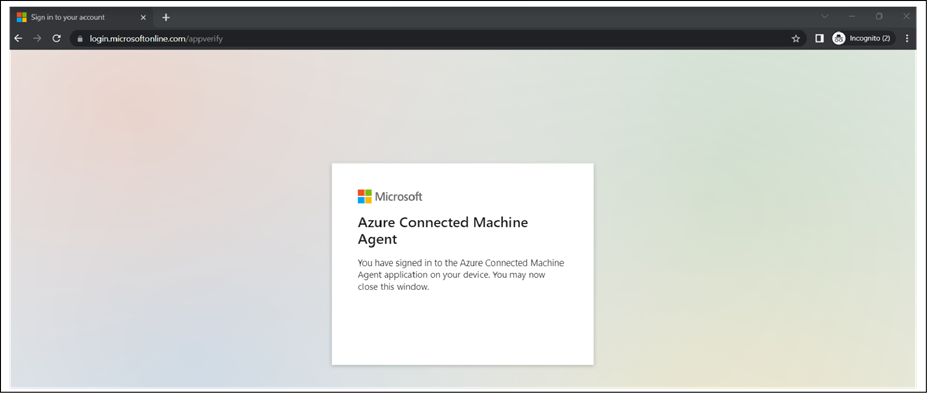View site info via the padlock icon
The image size is (927, 393).
click(x=80, y=38)
